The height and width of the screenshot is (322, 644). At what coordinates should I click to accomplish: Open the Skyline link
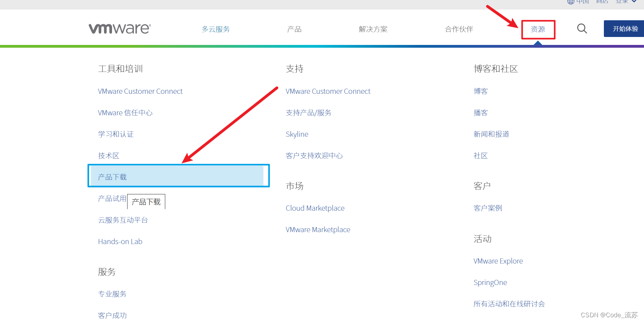point(297,134)
